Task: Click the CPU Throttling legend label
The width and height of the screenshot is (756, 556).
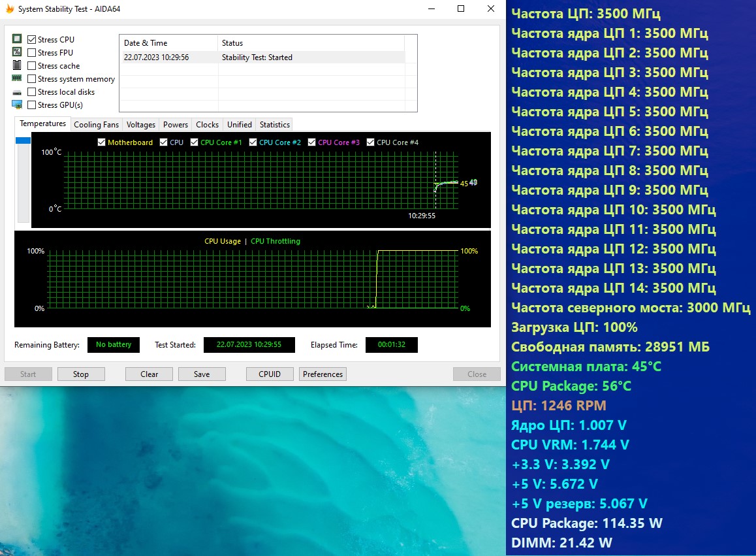Action: [276, 241]
